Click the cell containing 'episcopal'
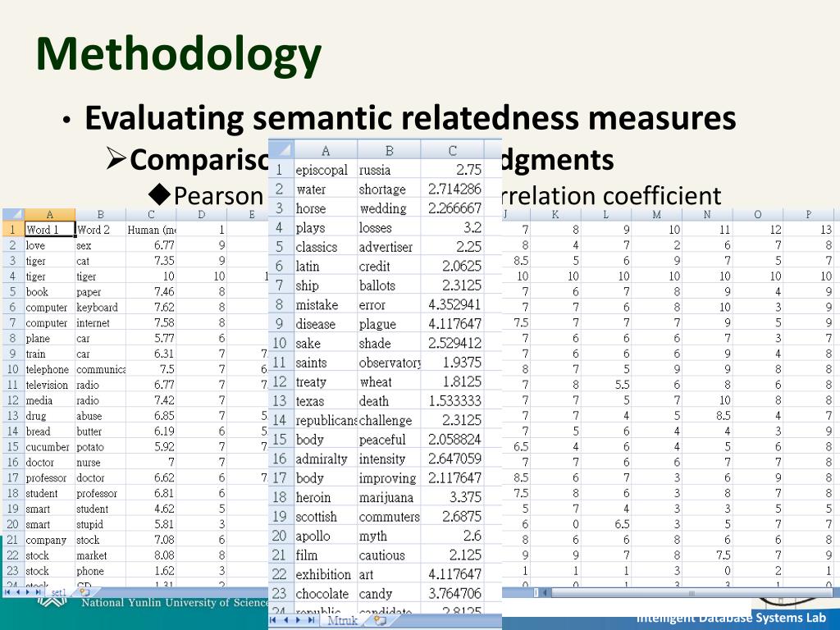Screen dimensions: 840x630 326,169
